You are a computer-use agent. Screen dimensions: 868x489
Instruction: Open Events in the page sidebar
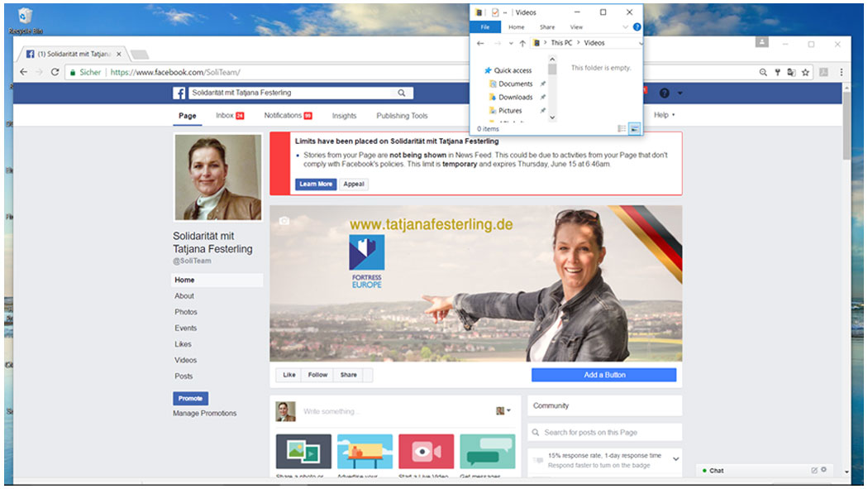point(186,328)
